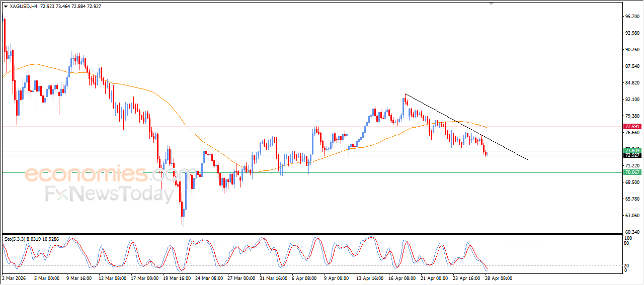
Task: Click the 23 Apr 16:00 time label
Action: click(466, 278)
